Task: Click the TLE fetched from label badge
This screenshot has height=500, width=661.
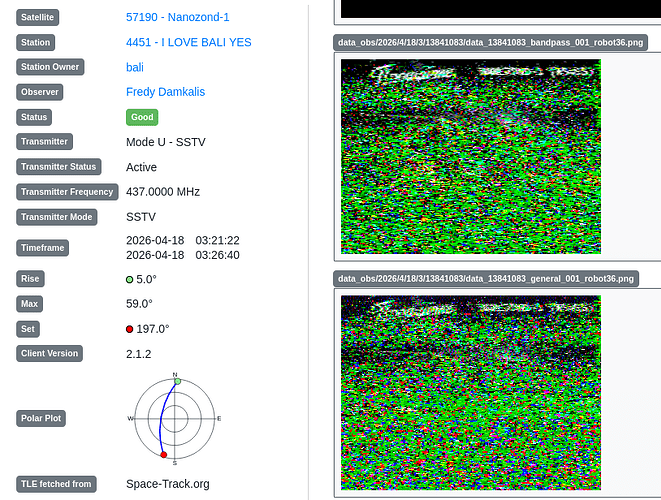Action: click(56, 484)
